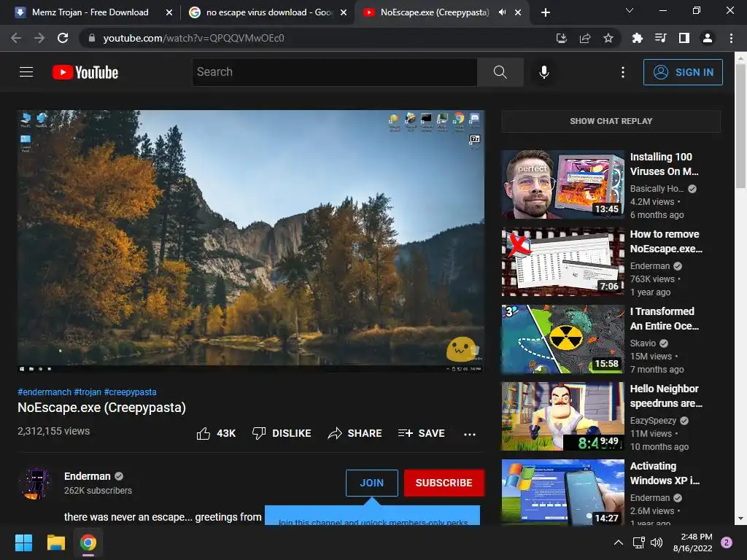
Task: Click the SHARE arrow button
Action: coord(355,433)
